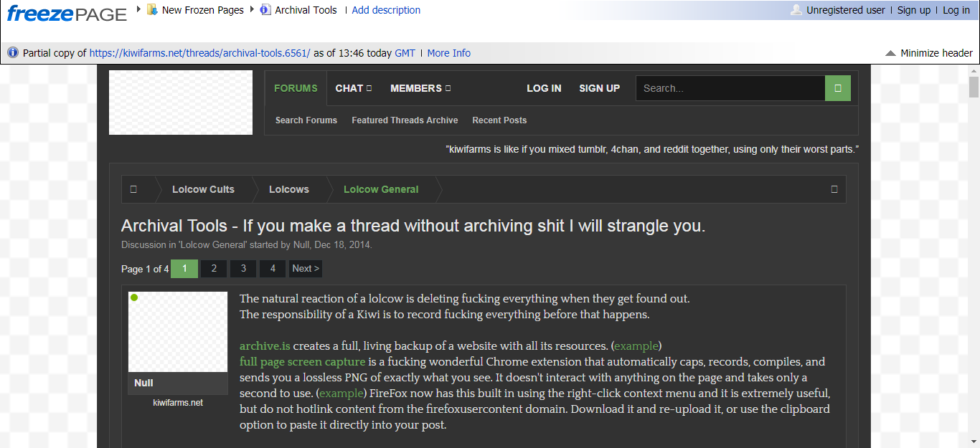Click the Null username under avatar
Image resolution: width=980 pixels, height=448 pixels.
coord(143,383)
